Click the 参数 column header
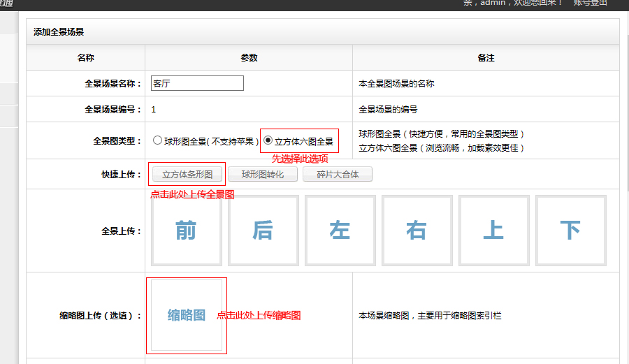 click(249, 58)
